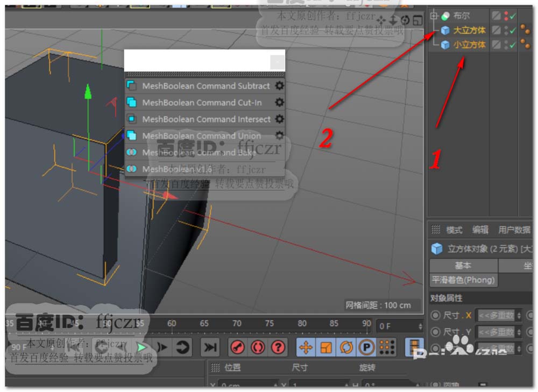Click the Boole object icon beside 布尔

pyautogui.click(x=445, y=16)
